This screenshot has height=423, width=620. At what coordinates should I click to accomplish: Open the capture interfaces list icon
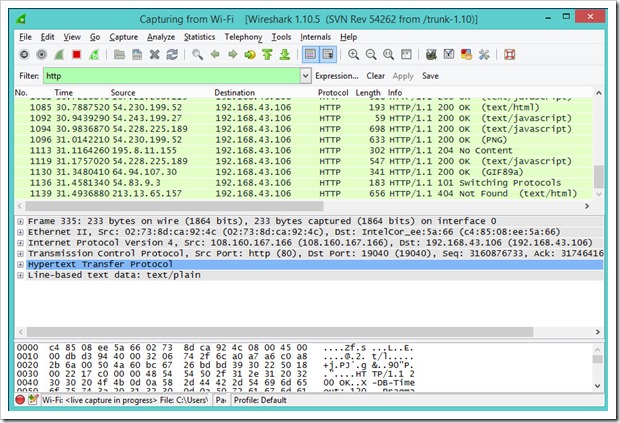(x=24, y=55)
